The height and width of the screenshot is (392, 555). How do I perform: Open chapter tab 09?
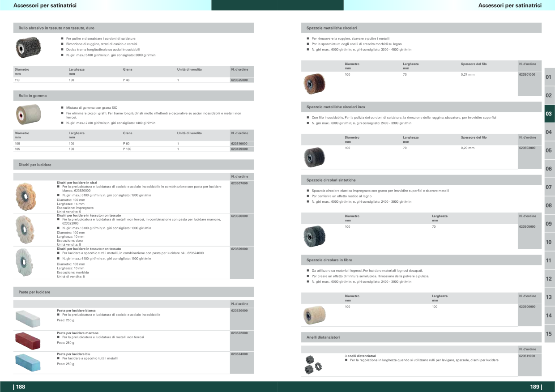coord(549,224)
